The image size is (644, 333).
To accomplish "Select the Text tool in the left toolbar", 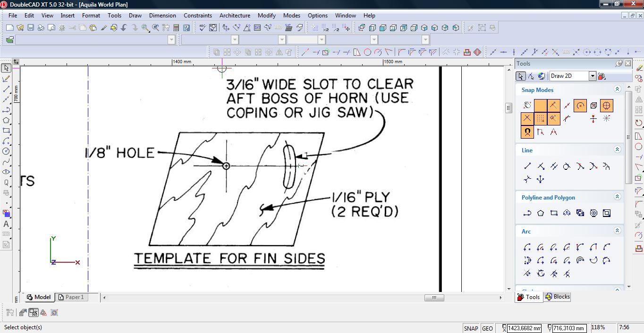I will [x=6, y=224].
